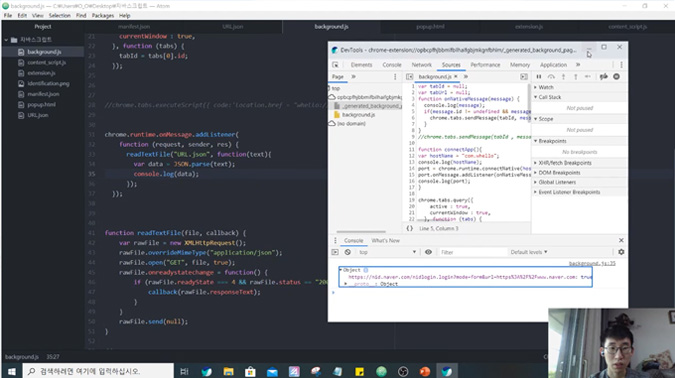675x378 pixels.
Task: Open the top context selector in console
Action: click(387, 252)
